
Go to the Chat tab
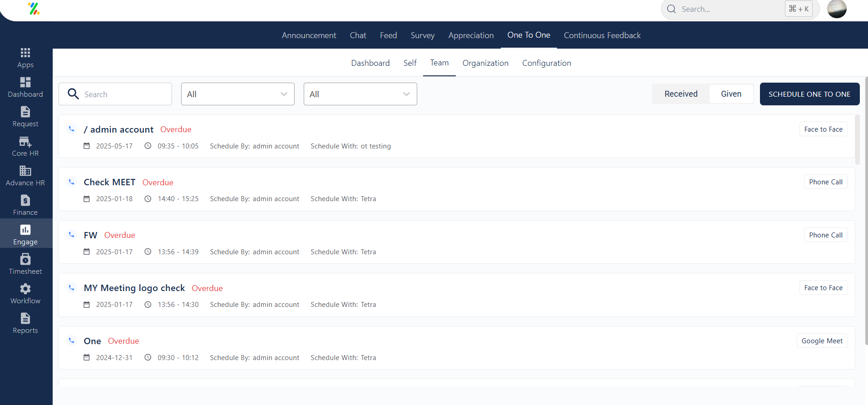click(x=358, y=35)
